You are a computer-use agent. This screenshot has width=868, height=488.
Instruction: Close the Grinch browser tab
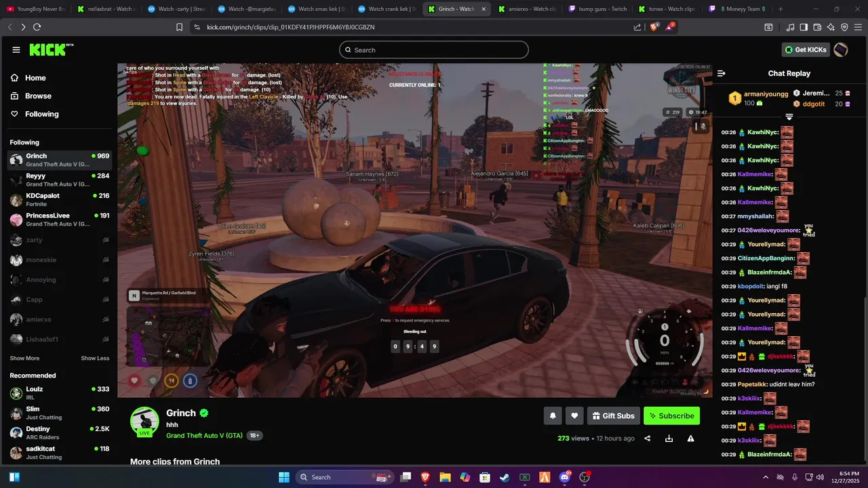click(x=484, y=9)
